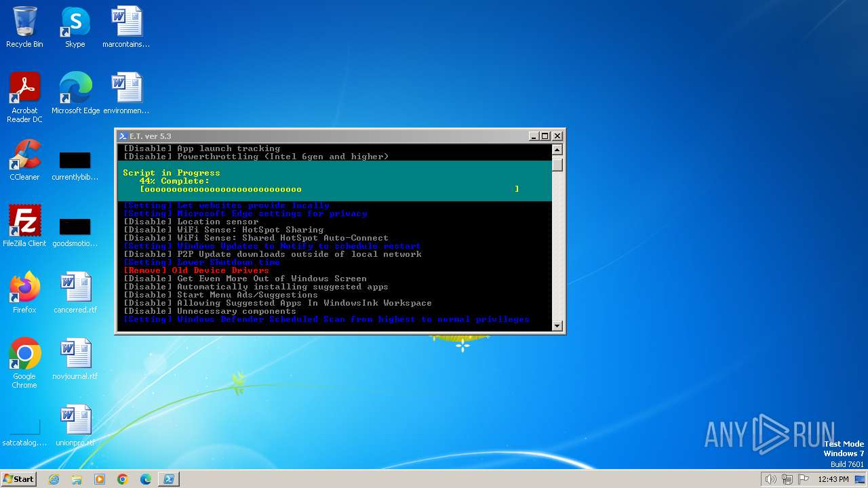Click '[Setting] Lower Shutdown time' line
This screenshot has height=488, width=868.
point(201,262)
